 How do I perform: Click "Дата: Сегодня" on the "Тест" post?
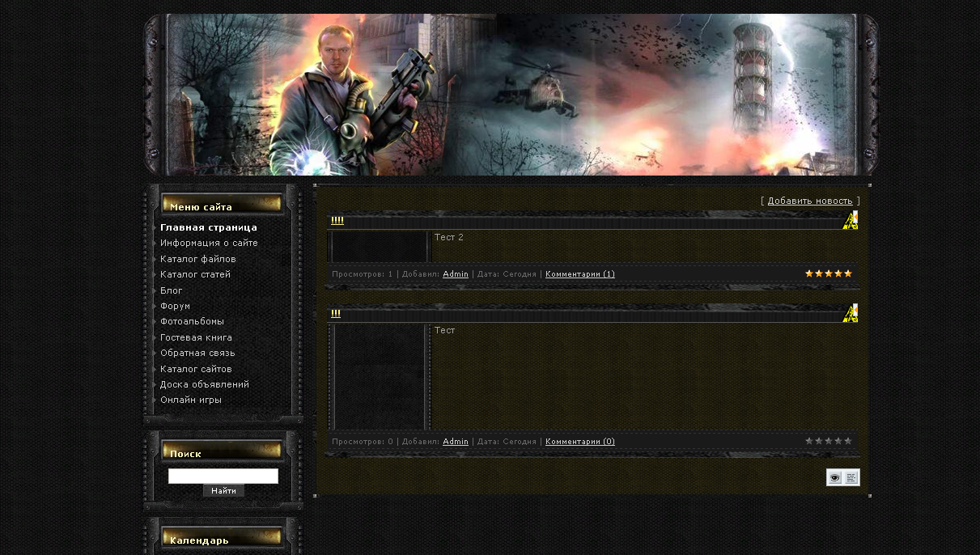click(x=507, y=442)
